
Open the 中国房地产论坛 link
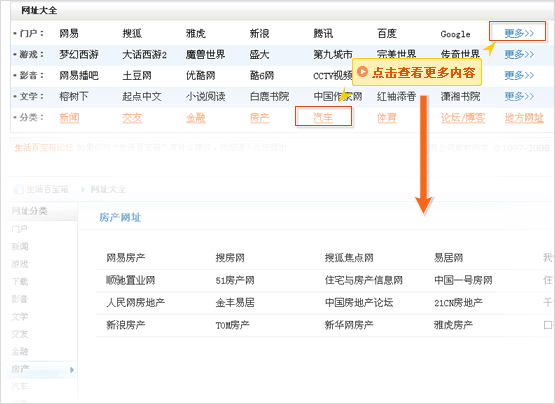(x=359, y=302)
